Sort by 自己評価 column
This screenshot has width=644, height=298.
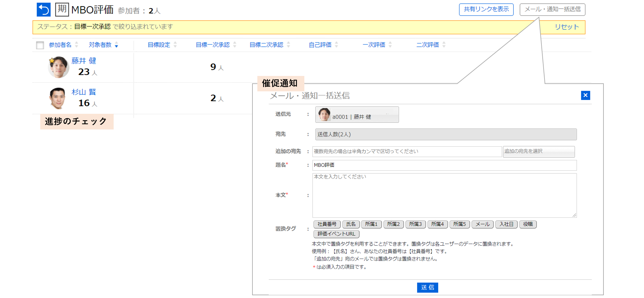[320, 45]
